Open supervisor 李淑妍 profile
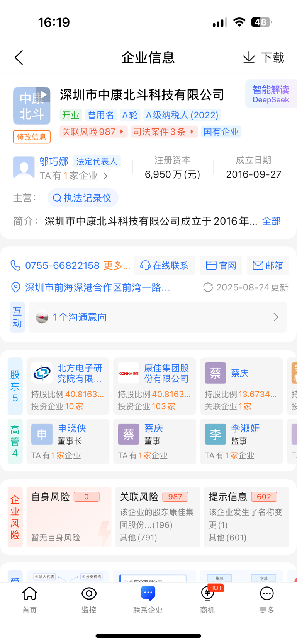The image size is (297, 644). click(241, 441)
